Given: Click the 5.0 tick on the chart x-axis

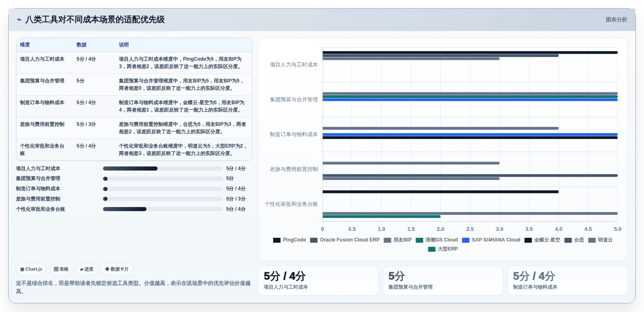Looking at the screenshot, I should (618, 229).
